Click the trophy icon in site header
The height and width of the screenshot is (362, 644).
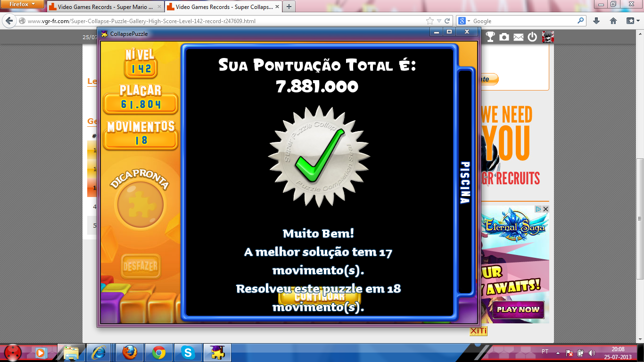click(x=490, y=37)
